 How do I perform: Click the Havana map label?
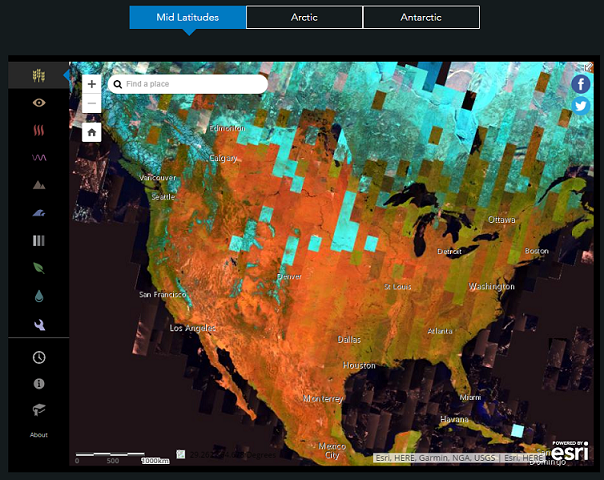(x=454, y=419)
